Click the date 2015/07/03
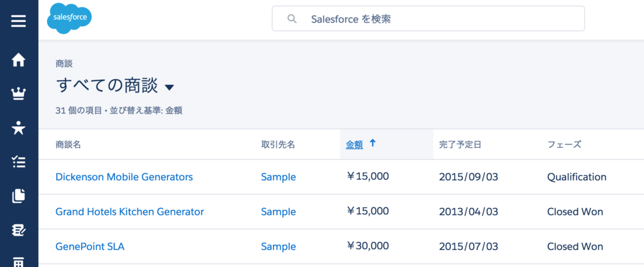This screenshot has width=644, height=267. (x=469, y=246)
